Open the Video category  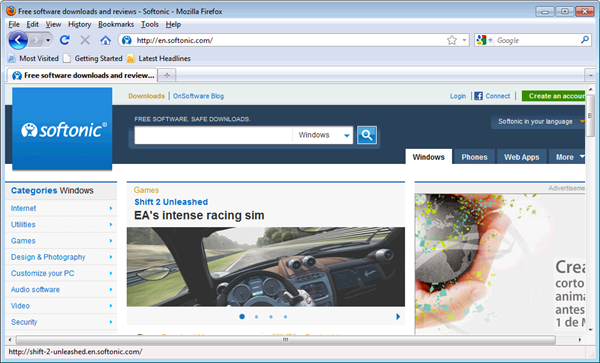(20, 306)
